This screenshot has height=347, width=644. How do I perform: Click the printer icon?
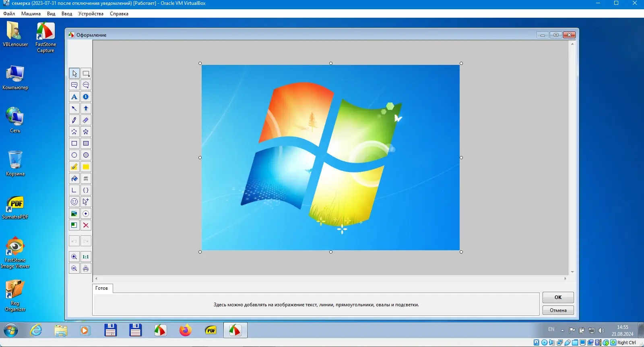86,268
